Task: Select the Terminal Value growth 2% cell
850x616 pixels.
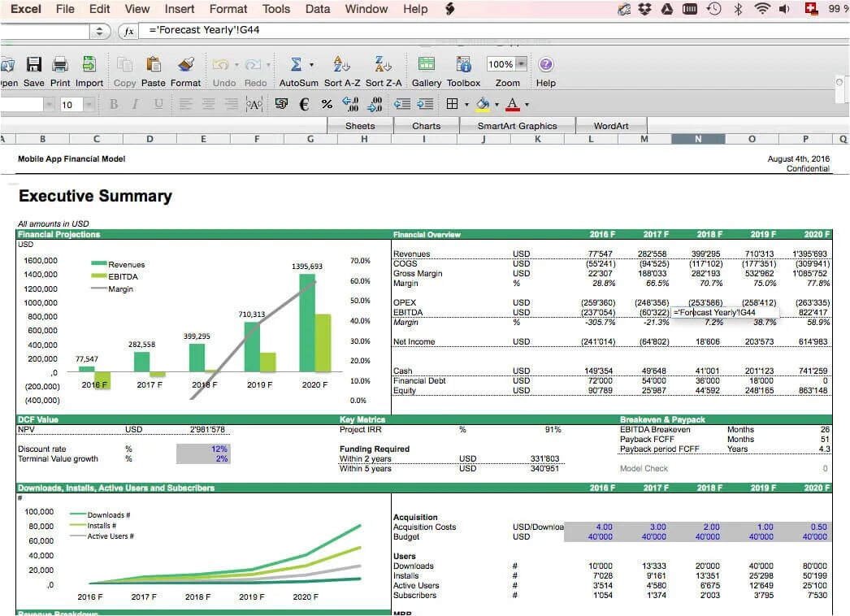Action: coord(202,458)
